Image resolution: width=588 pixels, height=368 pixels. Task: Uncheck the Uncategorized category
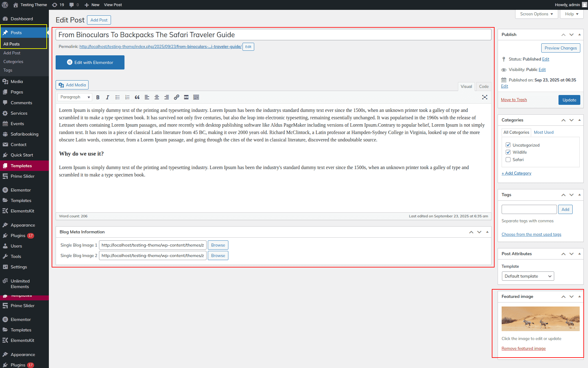508,145
